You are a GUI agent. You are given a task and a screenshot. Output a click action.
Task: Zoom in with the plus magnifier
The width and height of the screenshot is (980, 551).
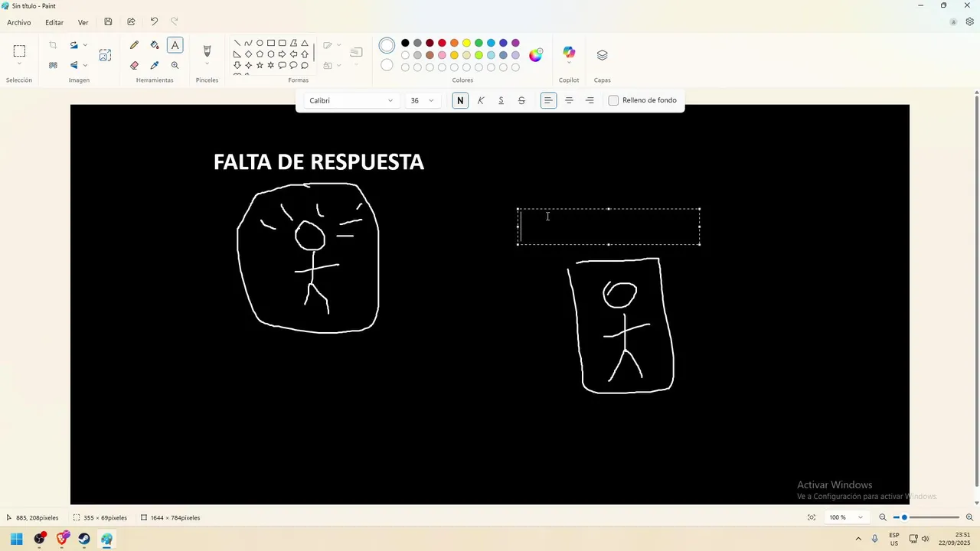tap(969, 517)
